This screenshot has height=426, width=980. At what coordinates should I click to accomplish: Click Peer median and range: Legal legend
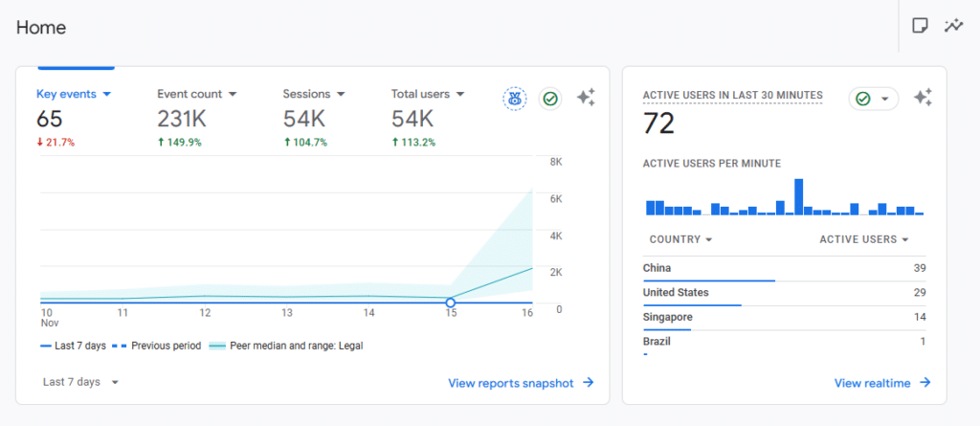point(286,346)
